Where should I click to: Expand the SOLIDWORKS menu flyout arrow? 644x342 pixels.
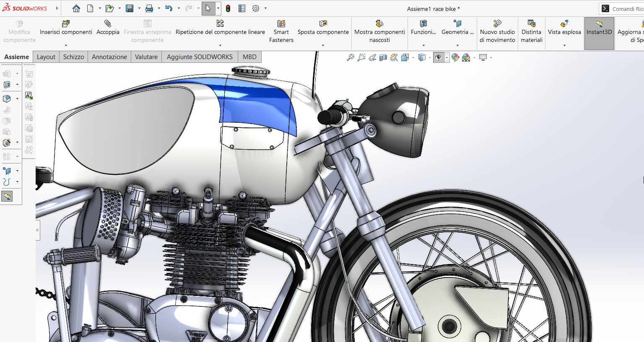[57, 8]
